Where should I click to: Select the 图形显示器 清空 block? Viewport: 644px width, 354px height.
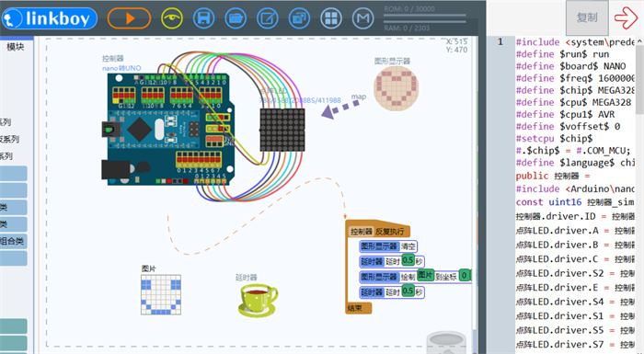(388, 246)
